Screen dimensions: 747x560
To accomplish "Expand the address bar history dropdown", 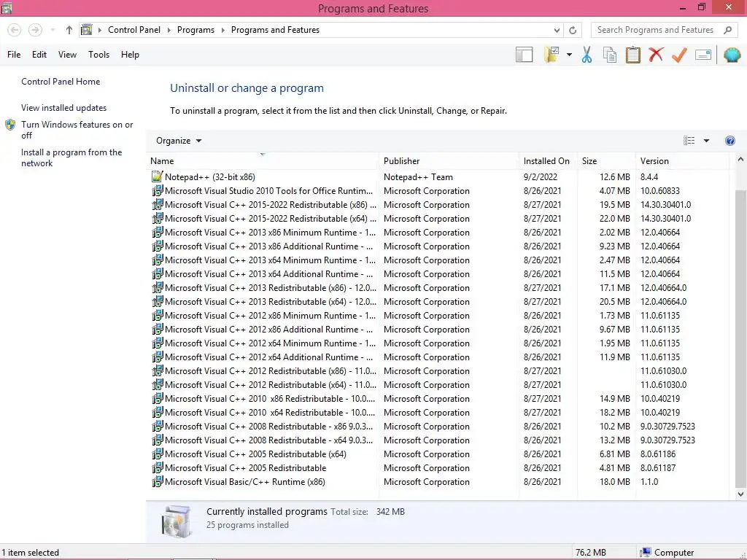I will click(557, 30).
